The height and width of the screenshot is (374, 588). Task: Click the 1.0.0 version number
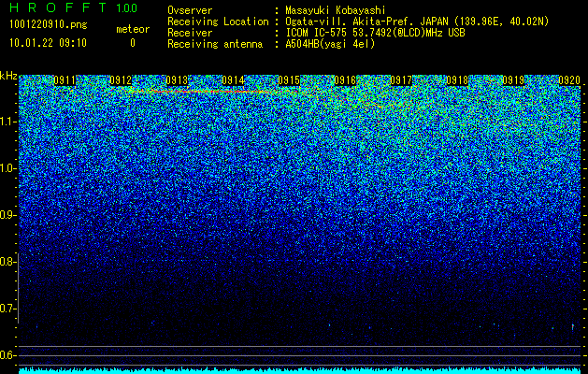pyautogui.click(x=127, y=7)
